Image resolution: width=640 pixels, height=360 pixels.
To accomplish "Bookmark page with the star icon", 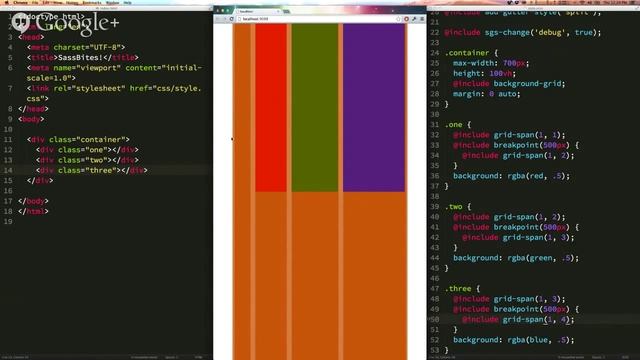I will 398,19.
